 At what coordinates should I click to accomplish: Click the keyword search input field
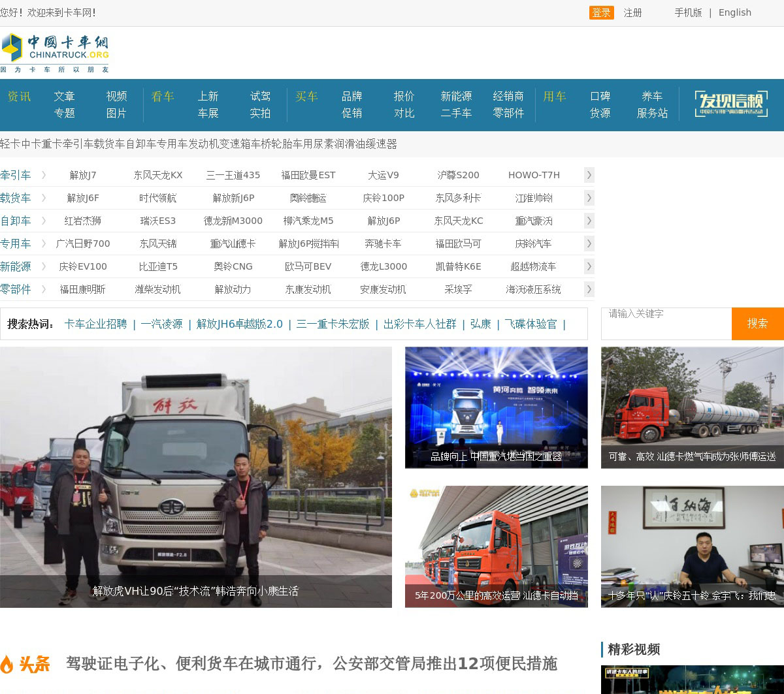[666, 323]
